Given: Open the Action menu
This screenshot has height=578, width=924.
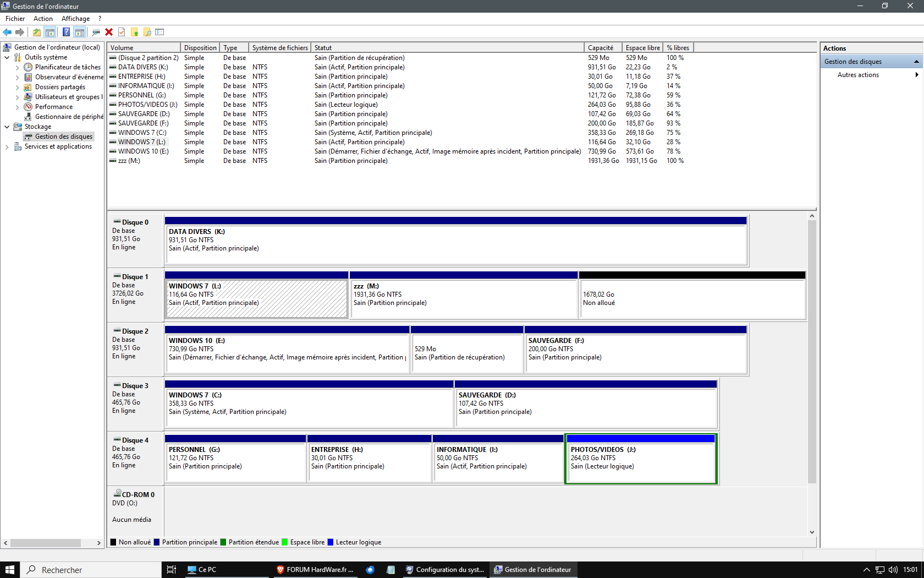Looking at the screenshot, I should coord(43,19).
